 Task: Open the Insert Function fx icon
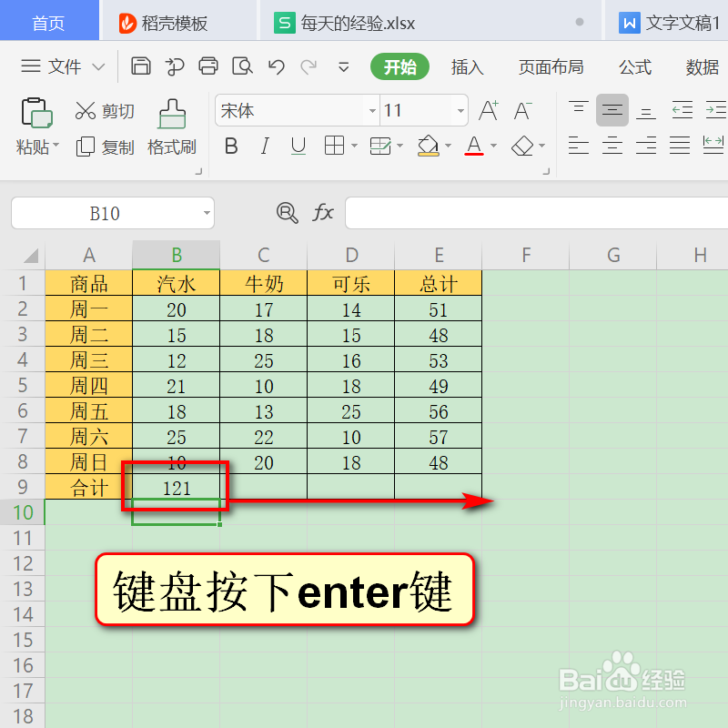[323, 213]
